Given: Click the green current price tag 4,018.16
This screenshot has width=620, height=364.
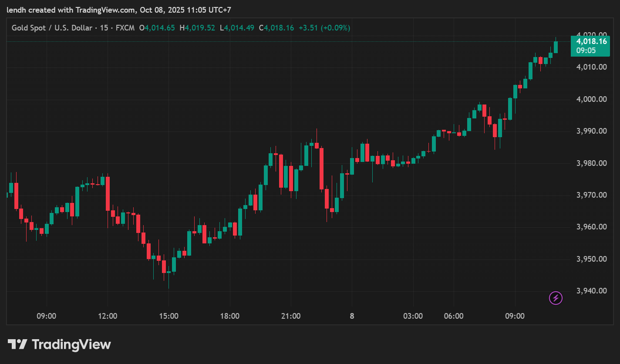Looking at the screenshot, I should coord(591,42).
